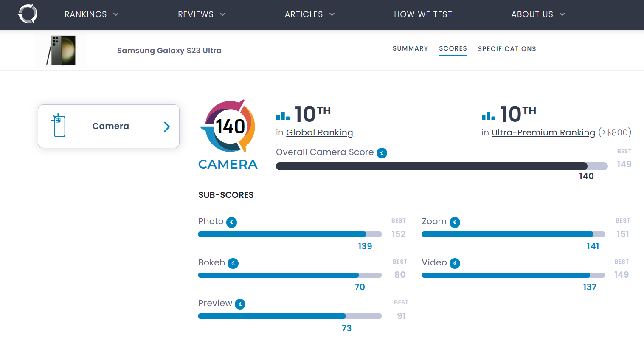Screen dimensions: 644x338
Task: Click the Photo score bar
Action: coord(290,234)
